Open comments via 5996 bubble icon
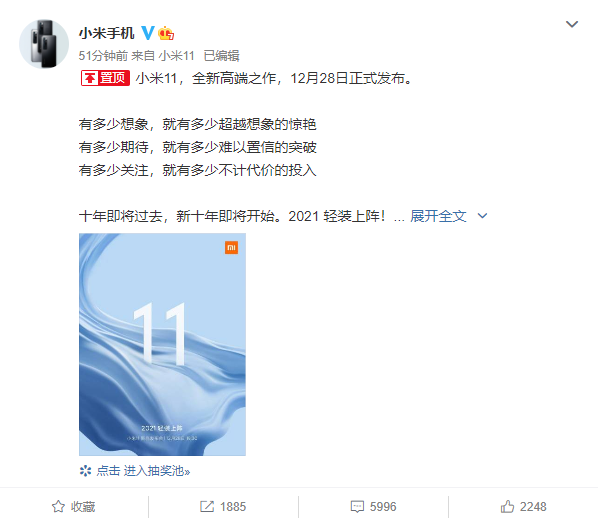 pos(357,507)
